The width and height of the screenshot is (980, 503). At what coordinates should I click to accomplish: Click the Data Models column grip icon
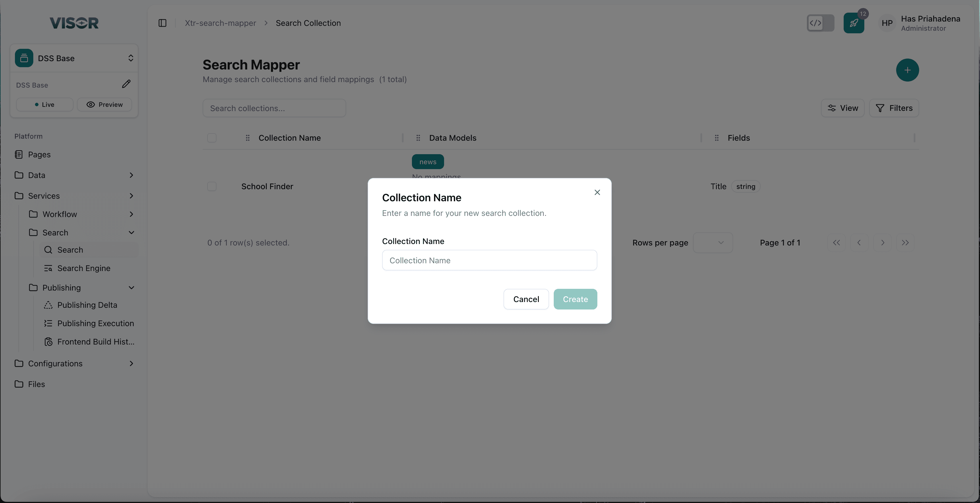[x=418, y=138]
